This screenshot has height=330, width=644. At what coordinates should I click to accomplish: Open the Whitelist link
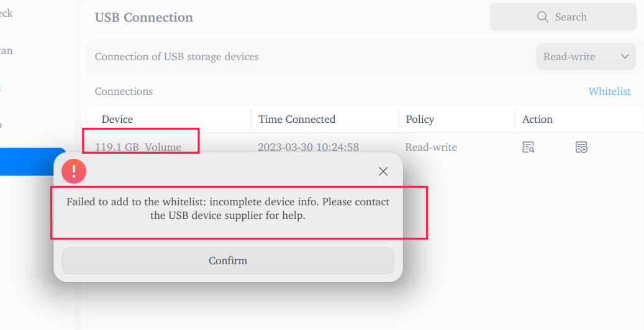(x=609, y=91)
